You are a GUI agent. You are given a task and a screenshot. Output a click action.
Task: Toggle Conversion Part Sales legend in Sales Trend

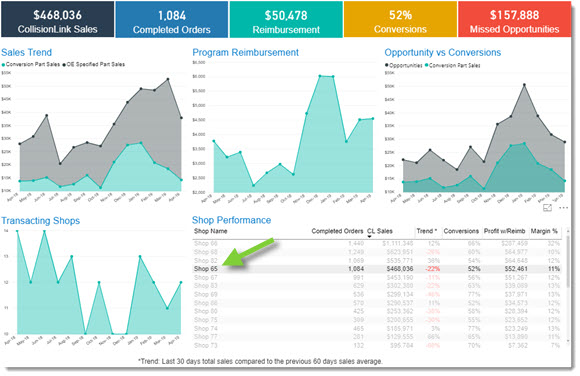pyautogui.click(x=31, y=64)
